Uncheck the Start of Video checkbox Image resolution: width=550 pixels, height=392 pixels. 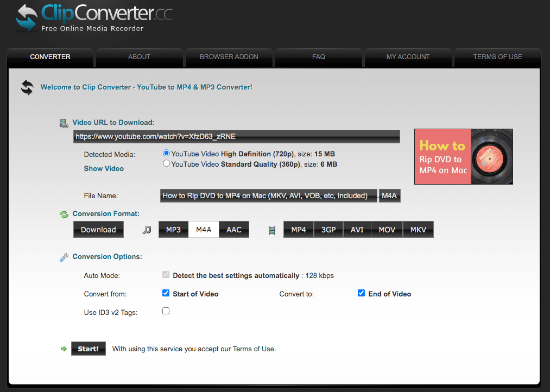click(x=166, y=293)
